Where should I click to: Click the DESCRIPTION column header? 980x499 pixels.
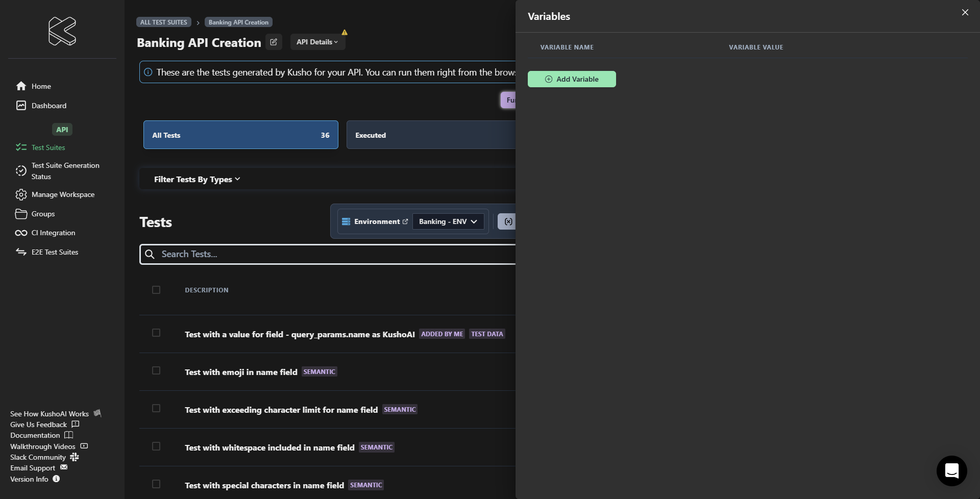click(207, 290)
